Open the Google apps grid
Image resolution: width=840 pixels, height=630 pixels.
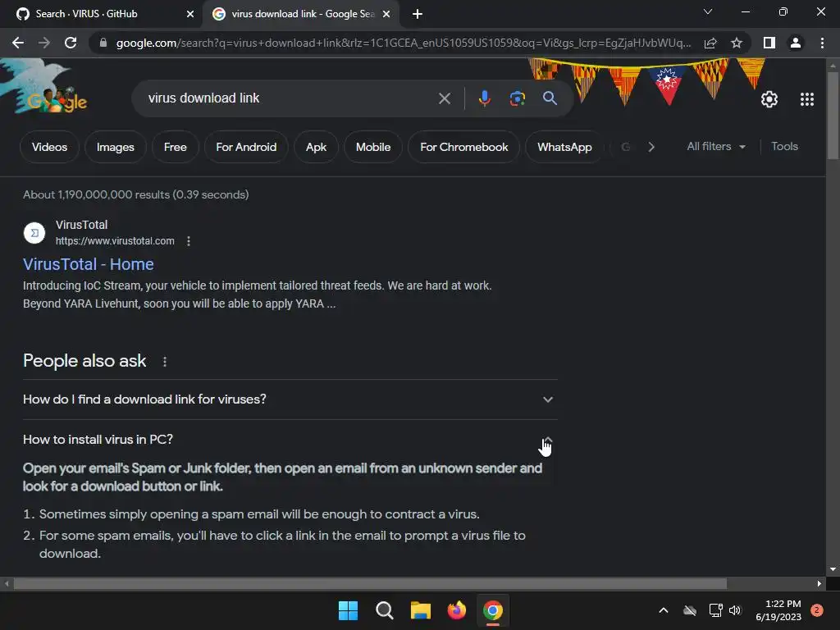coord(807,99)
